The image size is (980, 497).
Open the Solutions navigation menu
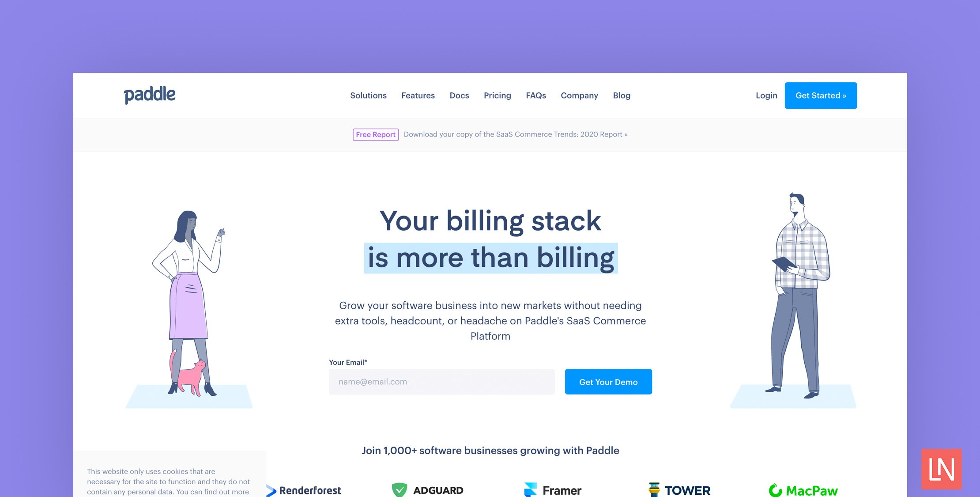[x=367, y=95]
